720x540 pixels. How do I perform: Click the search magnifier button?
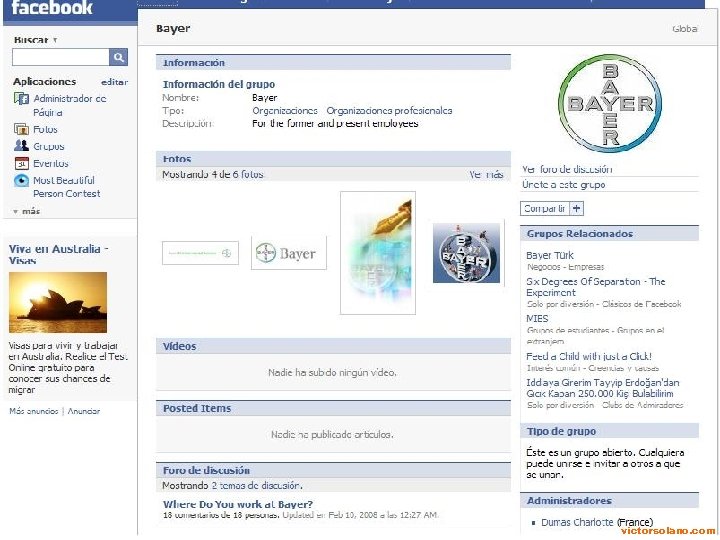pos(118,57)
